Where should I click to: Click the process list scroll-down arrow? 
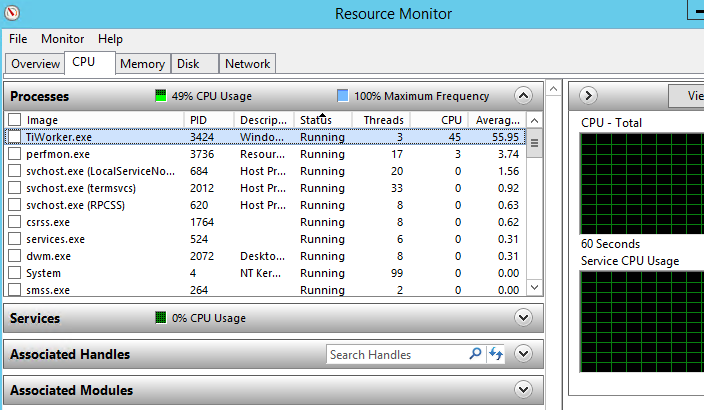pyautogui.click(x=534, y=287)
